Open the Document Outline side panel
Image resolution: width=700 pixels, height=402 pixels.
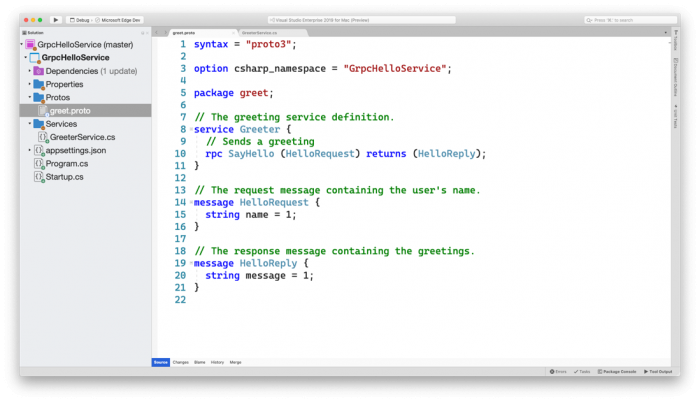pos(675,77)
